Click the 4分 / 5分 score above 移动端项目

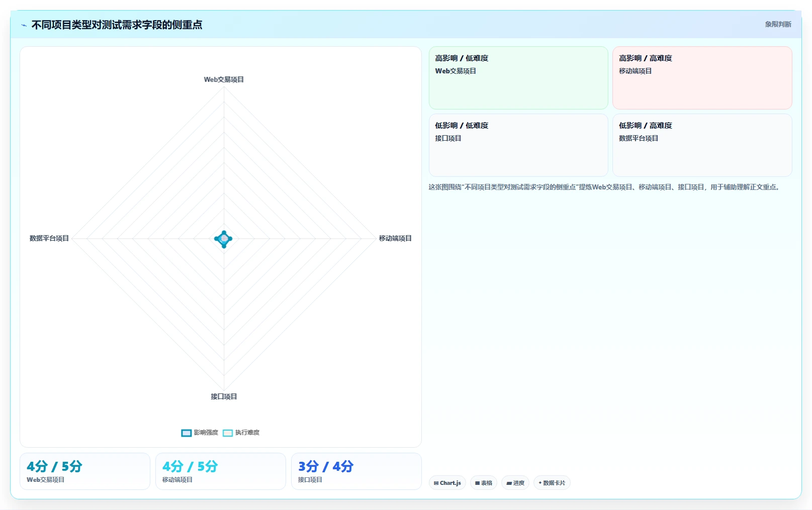click(190, 466)
